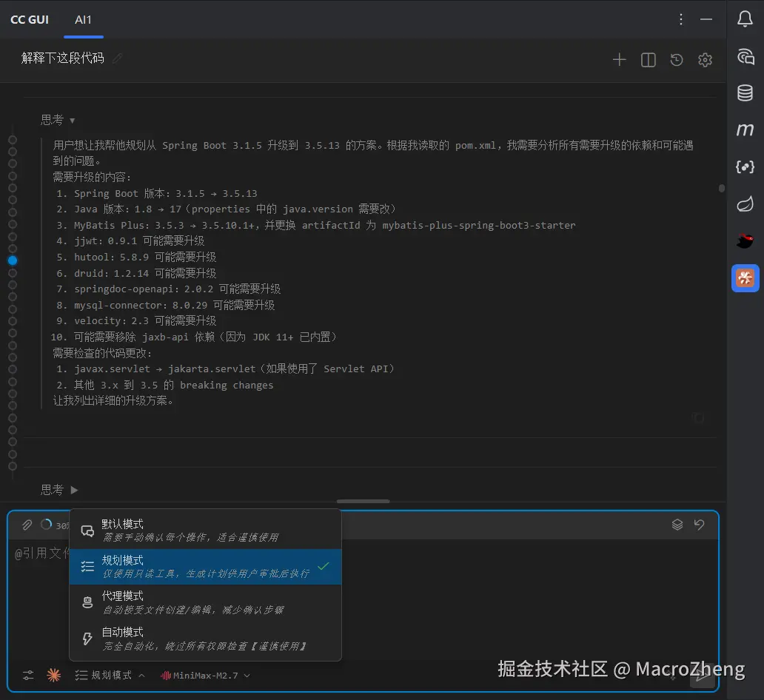The image size is (764, 700).
Task: Switch to the AI1 tab
Action: (x=84, y=20)
